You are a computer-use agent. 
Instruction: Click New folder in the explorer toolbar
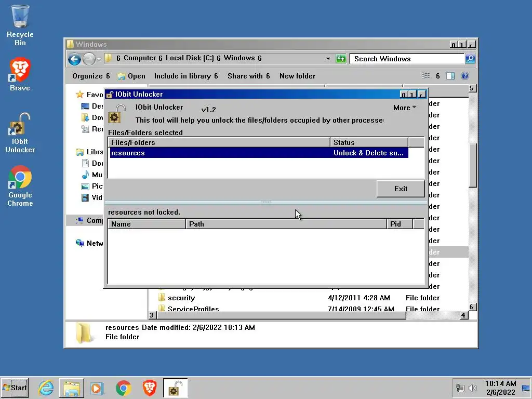(x=297, y=76)
